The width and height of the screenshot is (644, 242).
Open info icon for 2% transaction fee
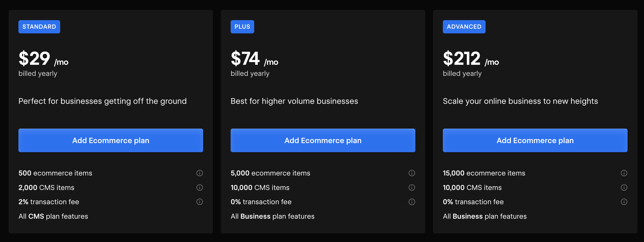pos(199,202)
